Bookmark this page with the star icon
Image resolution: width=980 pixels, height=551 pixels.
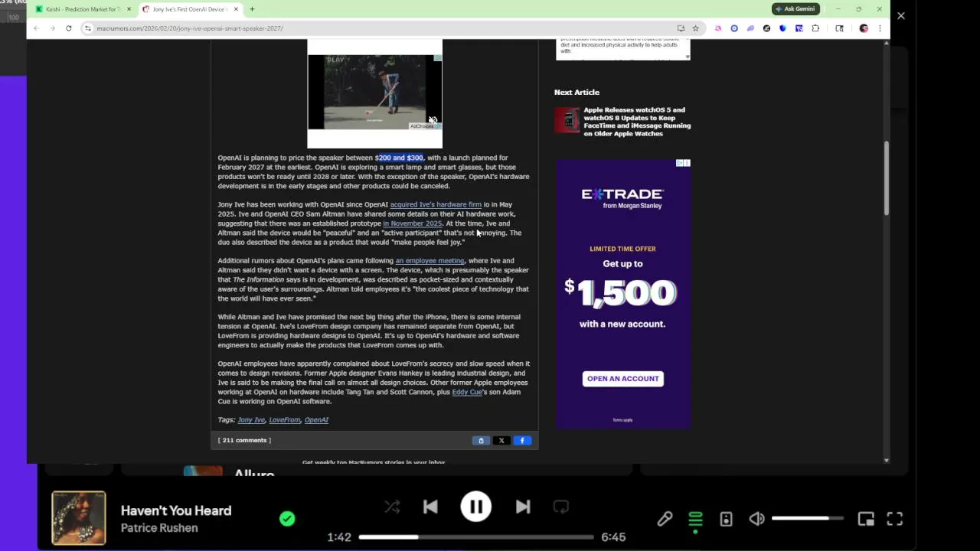[x=695, y=28]
